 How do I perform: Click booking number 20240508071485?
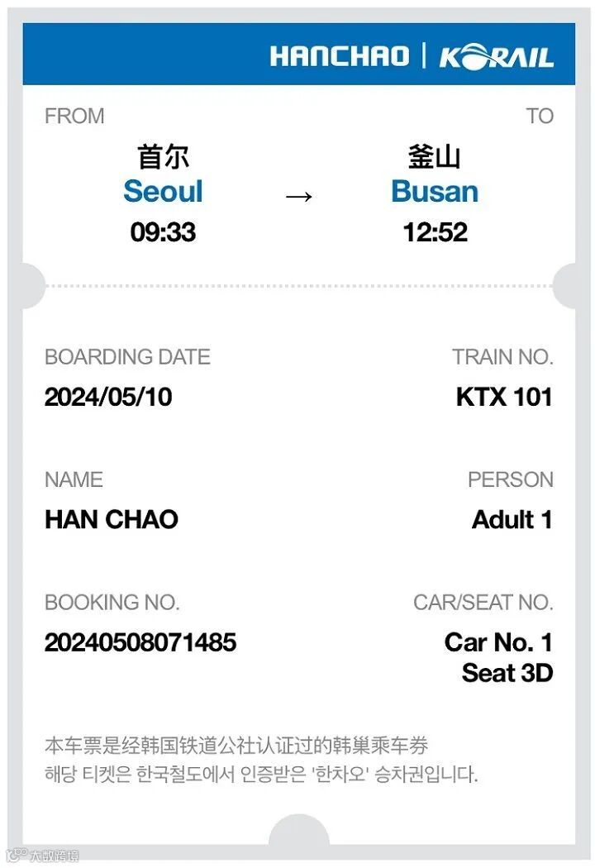pyautogui.click(x=140, y=642)
